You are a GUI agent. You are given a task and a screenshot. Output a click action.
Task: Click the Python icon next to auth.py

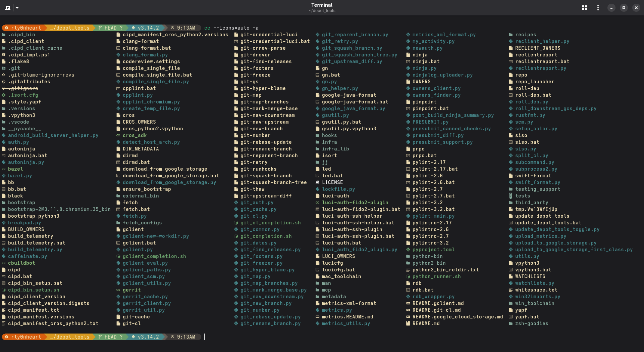(x=3, y=142)
